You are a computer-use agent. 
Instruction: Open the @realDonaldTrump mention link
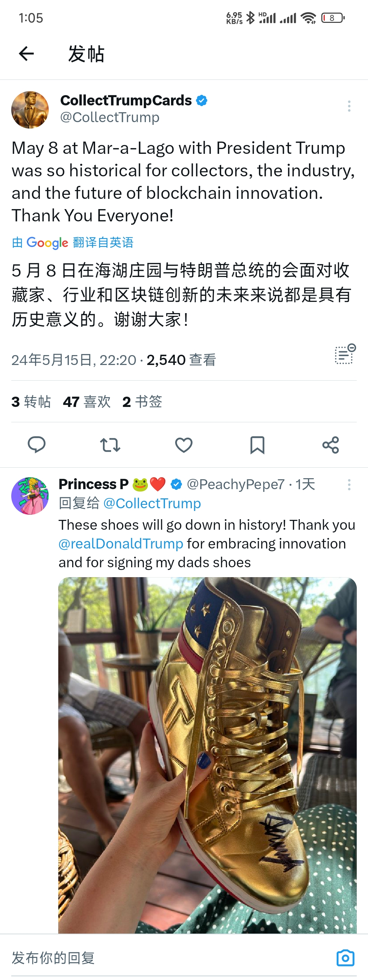pos(121,544)
